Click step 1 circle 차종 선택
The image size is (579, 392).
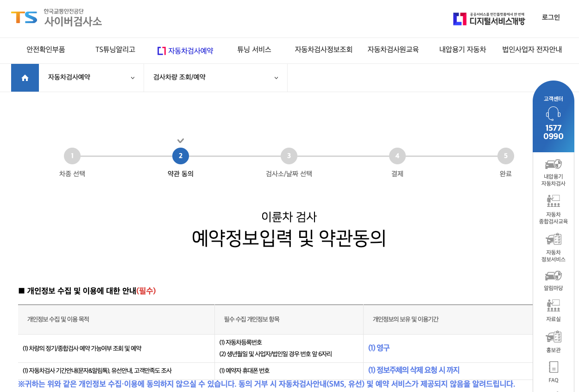tap(72, 156)
